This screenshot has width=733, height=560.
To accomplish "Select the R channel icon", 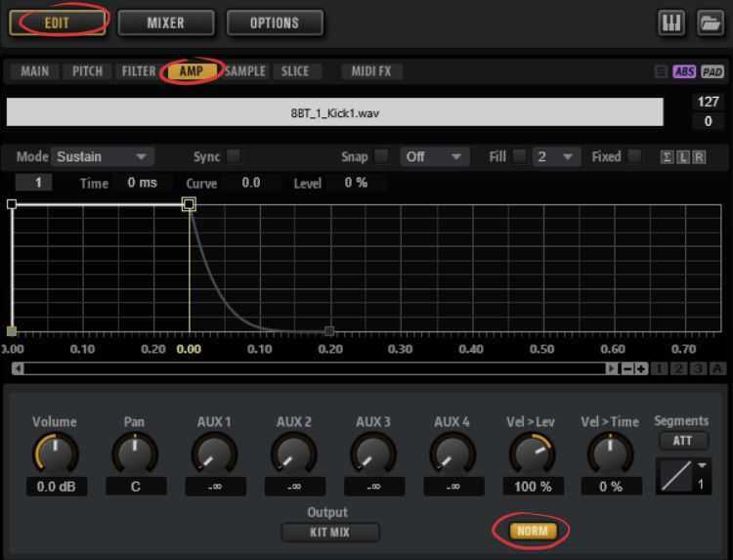I will tap(699, 157).
